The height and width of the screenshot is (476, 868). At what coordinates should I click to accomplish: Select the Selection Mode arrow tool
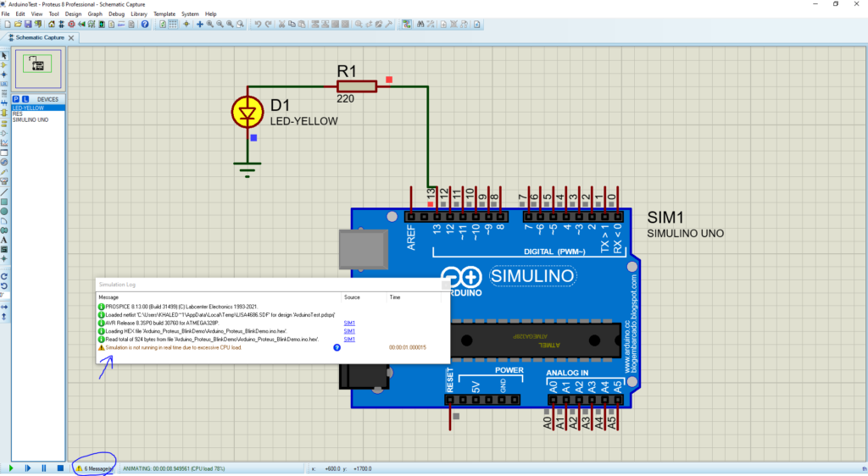tap(5, 55)
